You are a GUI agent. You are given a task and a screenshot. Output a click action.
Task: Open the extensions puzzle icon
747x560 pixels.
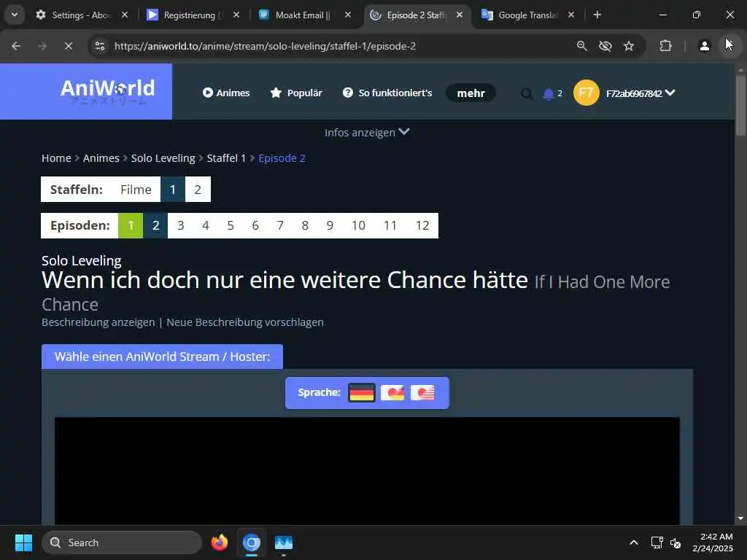pos(665,46)
